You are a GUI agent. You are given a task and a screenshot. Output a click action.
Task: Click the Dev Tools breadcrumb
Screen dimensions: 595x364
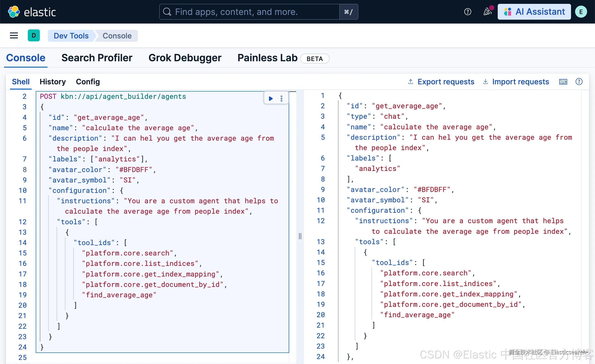tap(71, 36)
